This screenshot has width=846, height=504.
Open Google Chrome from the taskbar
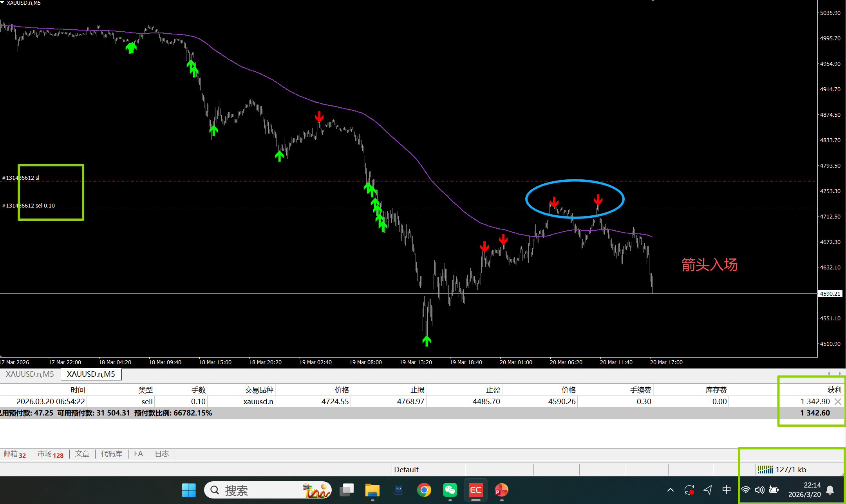point(424,490)
